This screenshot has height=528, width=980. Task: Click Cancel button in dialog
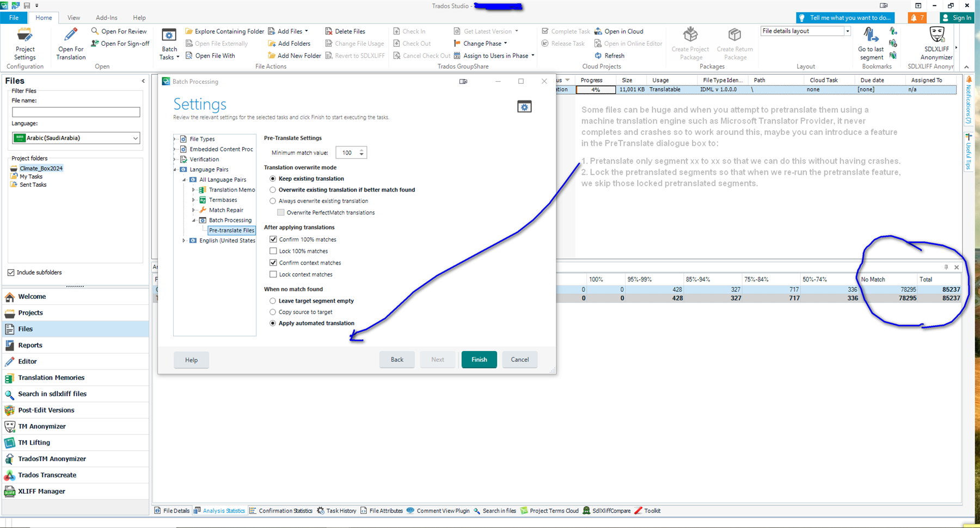point(520,360)
